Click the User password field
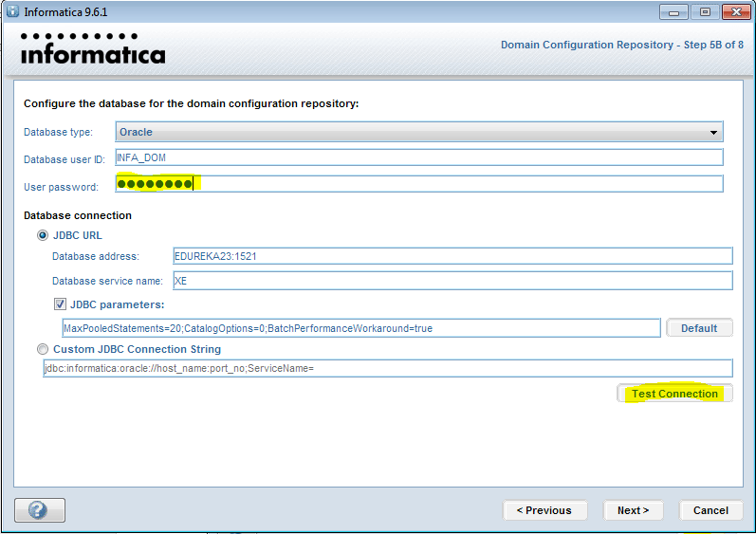The image size is (756, 534). coord(419,184)
